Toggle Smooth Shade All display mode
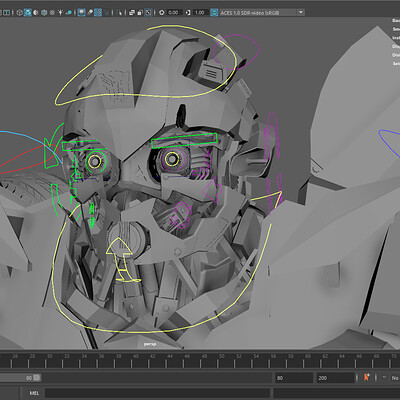The width and height of the screenshot is (400, 400). click(28, 13)
